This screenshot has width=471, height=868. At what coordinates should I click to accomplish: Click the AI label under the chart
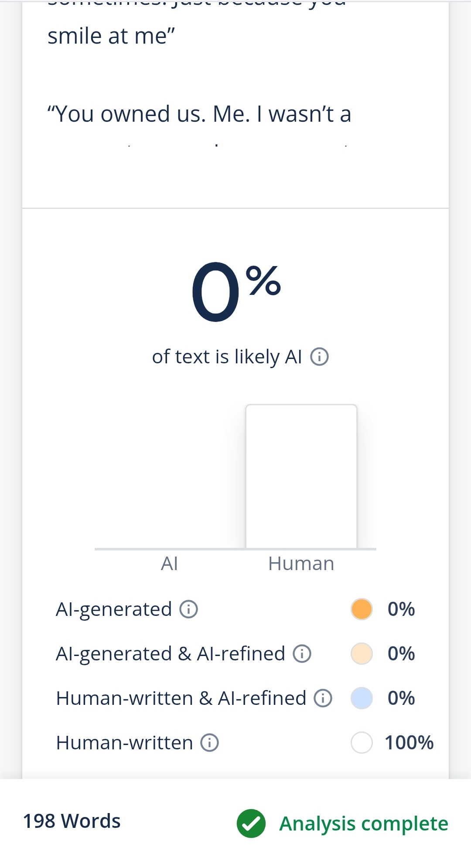click(169, 564)
